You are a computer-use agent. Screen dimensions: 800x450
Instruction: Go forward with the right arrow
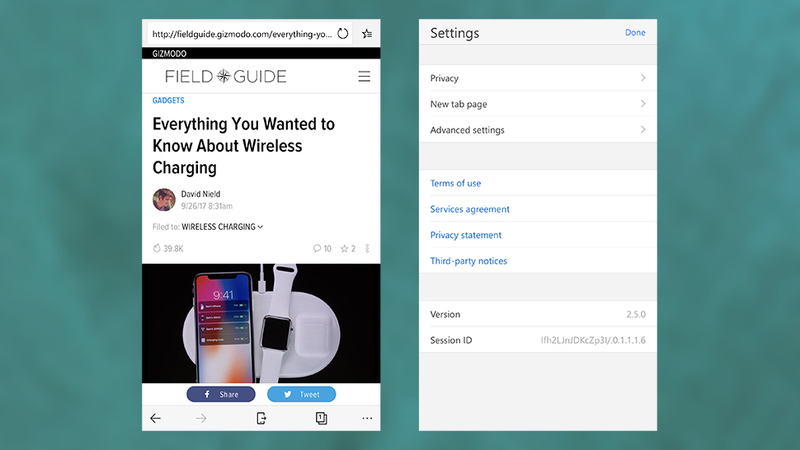click(201, 418)
